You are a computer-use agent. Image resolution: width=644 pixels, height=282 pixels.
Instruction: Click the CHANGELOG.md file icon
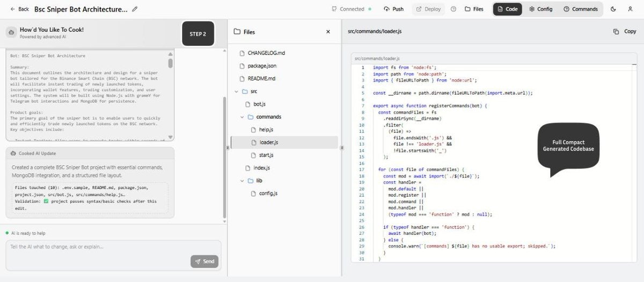tap(242, 53)
